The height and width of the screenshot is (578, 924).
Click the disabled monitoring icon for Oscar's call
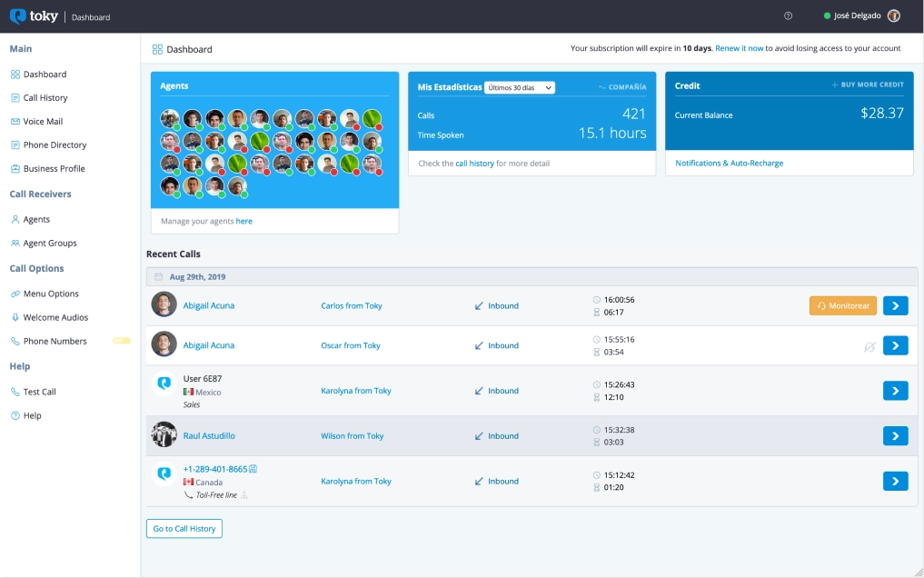pyautogui.click(x=869, y=346)
